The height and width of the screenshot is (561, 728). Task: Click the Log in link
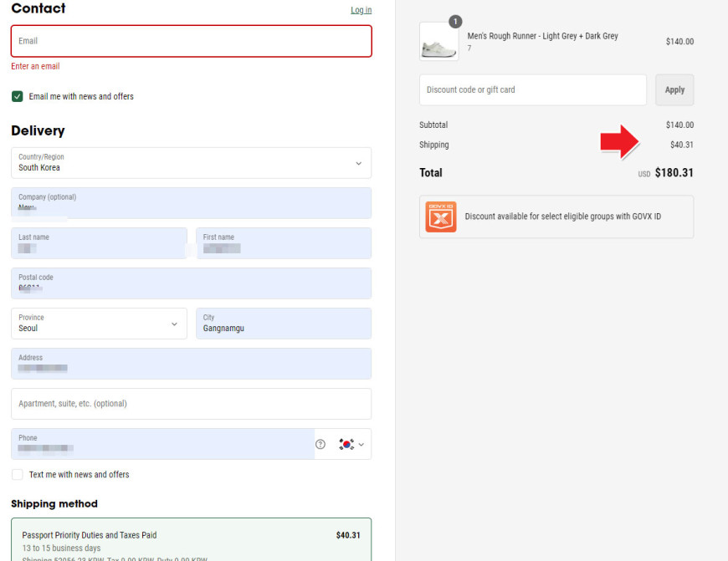(x=361, y=10)
